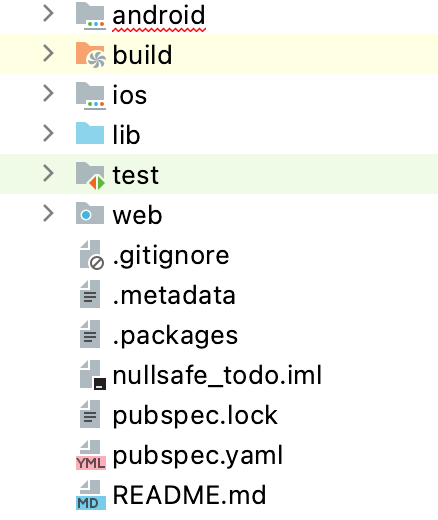Click the web folder icon
This screenshot has width=438, height=520.
[90, 213]
